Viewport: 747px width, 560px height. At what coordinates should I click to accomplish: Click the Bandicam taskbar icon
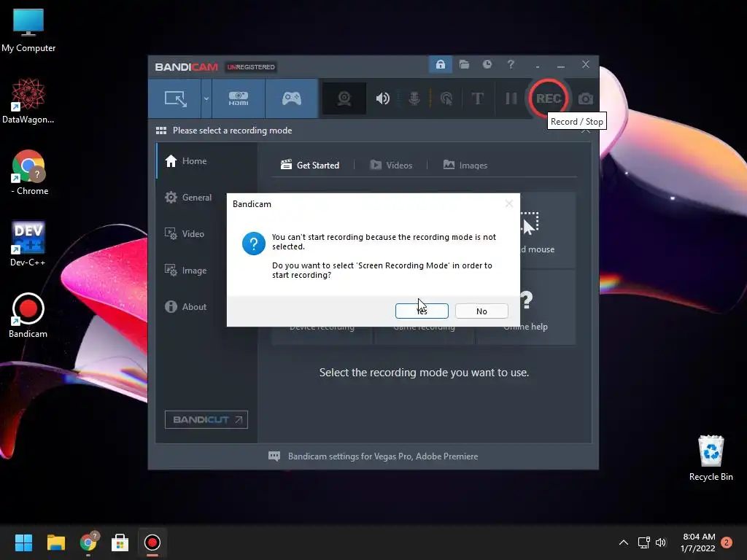pyautogui.click(x=152, y=542)
